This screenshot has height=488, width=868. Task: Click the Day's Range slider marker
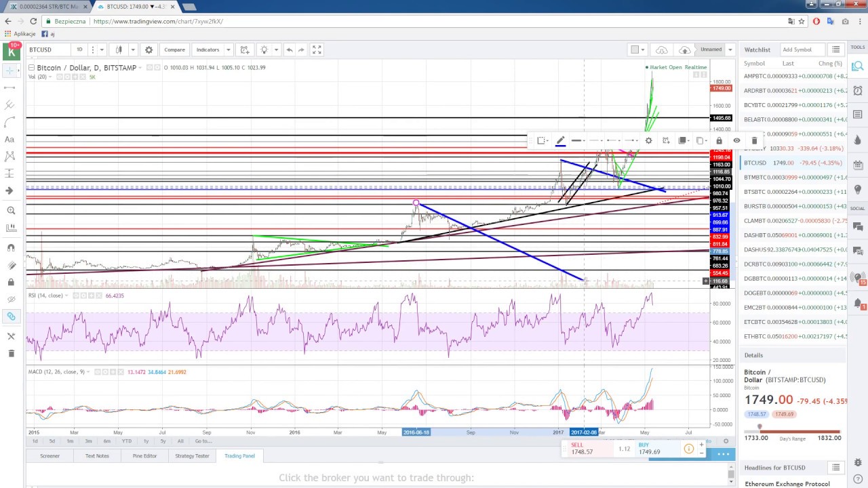(759, 428)
